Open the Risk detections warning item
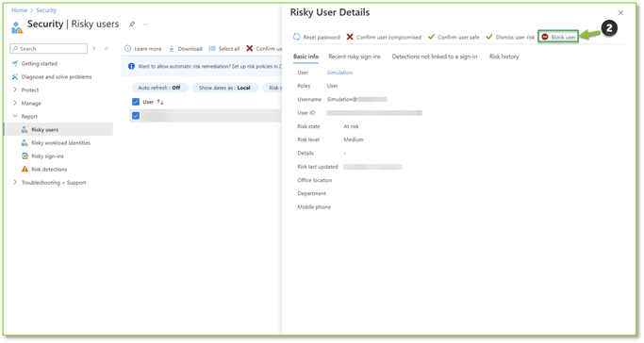 coord(44,169)
